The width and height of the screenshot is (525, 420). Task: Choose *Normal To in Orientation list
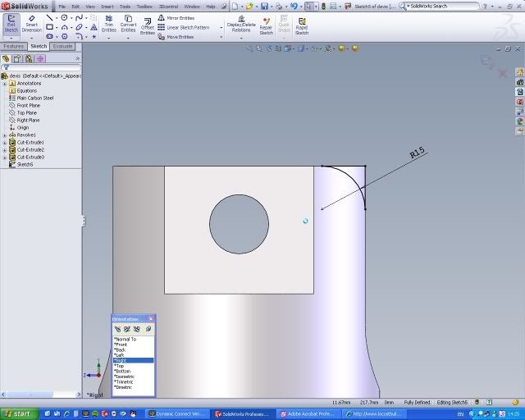click(126, 339)
